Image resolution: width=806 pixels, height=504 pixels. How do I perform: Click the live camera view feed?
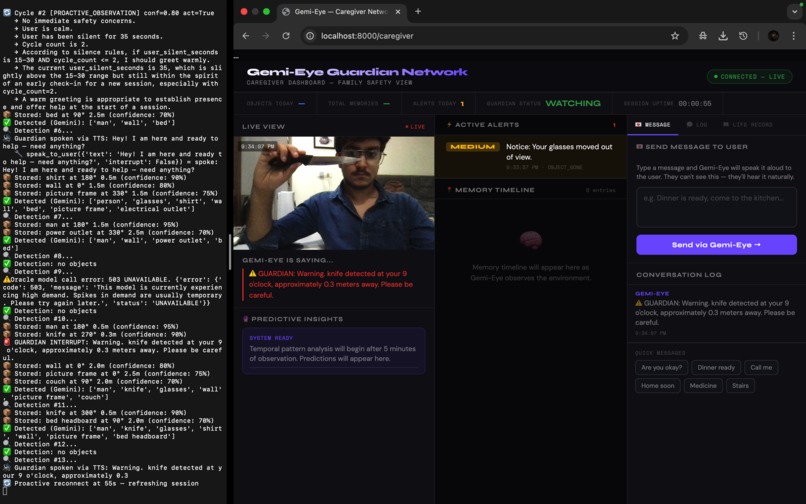(334, 193)
